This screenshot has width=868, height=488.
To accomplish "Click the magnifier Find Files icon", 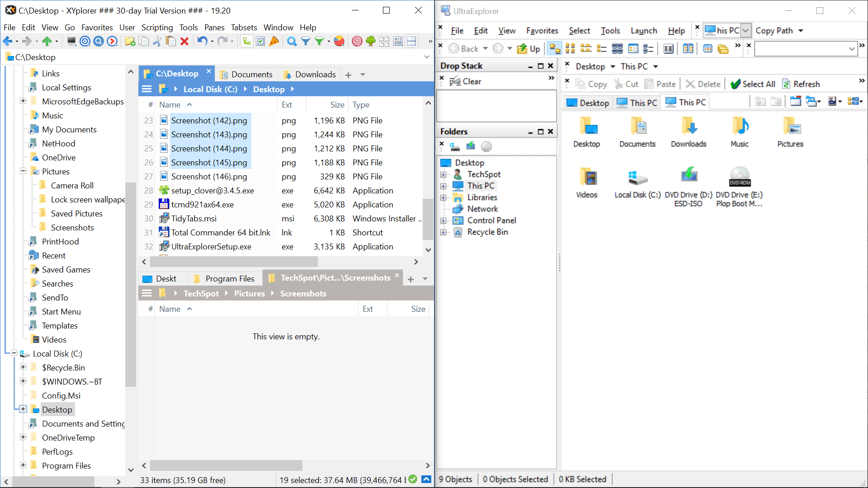I will pyautogui.click(x=292, y=42).
